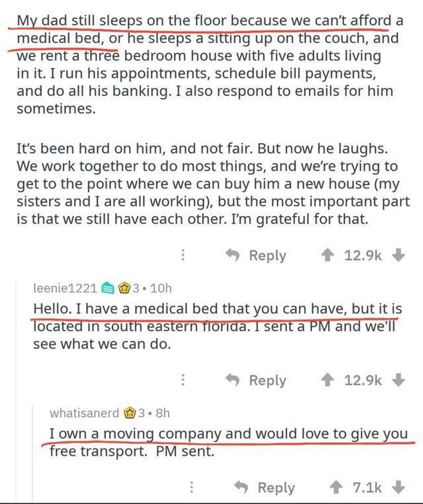The width and height of the screenshot is (423, 504).
Task: Open three-dot options menu on top comment
Action: 183,255
